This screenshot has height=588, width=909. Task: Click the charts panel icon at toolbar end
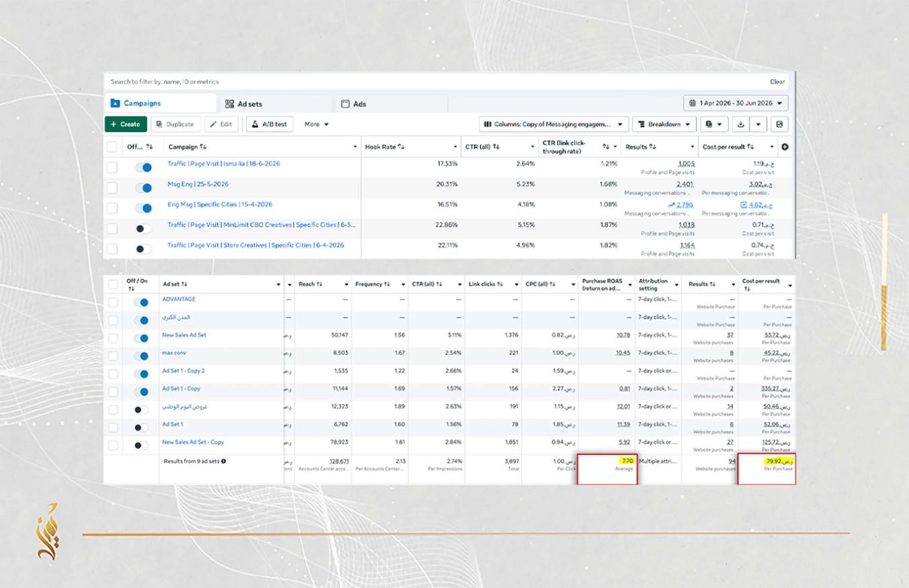click(779, 124)
